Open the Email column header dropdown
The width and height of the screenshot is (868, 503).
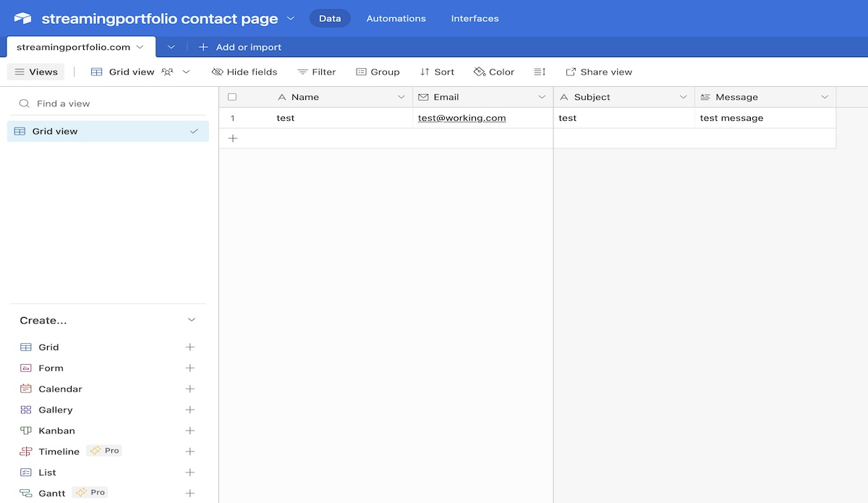(542, 97)
